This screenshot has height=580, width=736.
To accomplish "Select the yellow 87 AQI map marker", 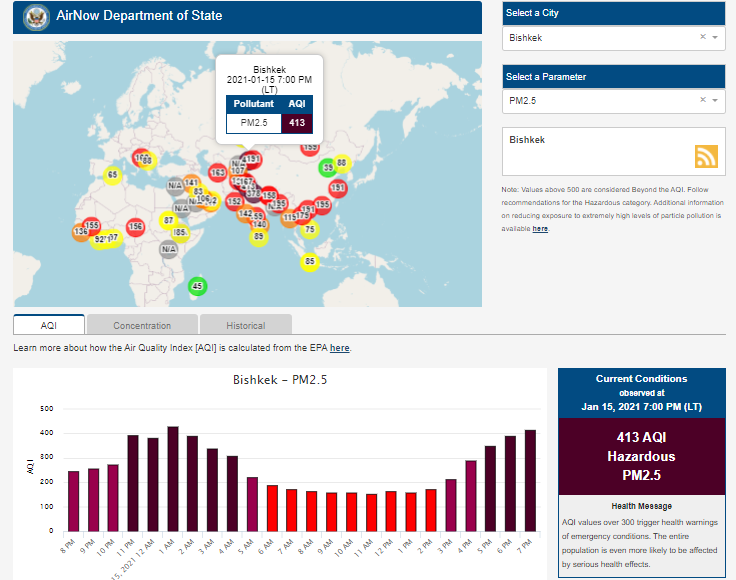I will tap(168, 220).
